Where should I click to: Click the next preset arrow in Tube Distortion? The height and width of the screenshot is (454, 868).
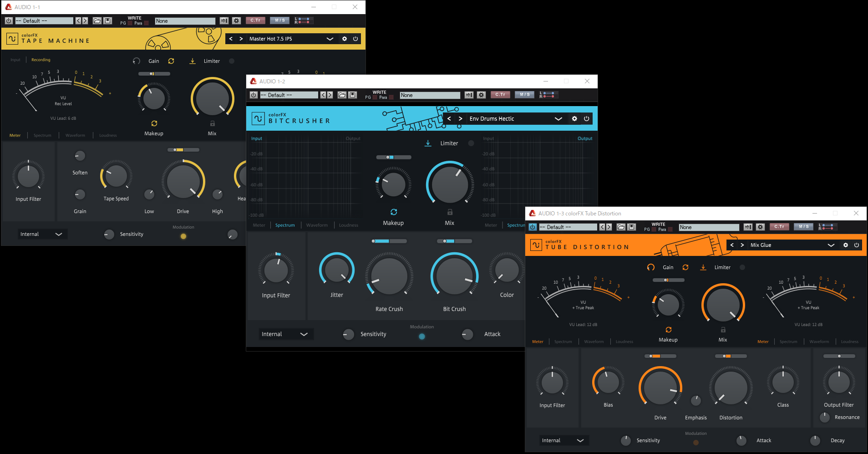pos(742,245)
